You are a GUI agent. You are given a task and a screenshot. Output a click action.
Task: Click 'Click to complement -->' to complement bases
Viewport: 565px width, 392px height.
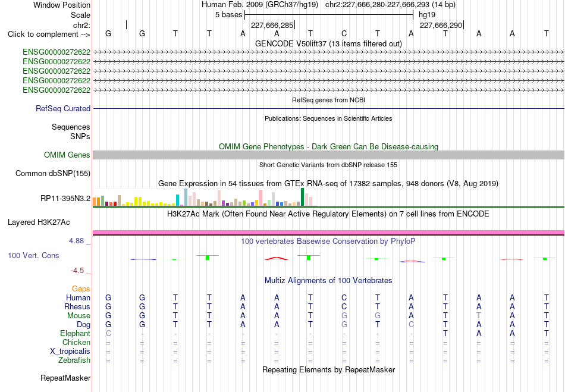tap(49, 35)
